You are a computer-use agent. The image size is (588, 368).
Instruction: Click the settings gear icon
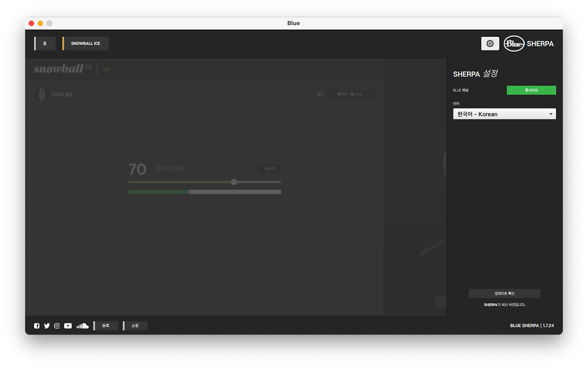coord(490,44)
